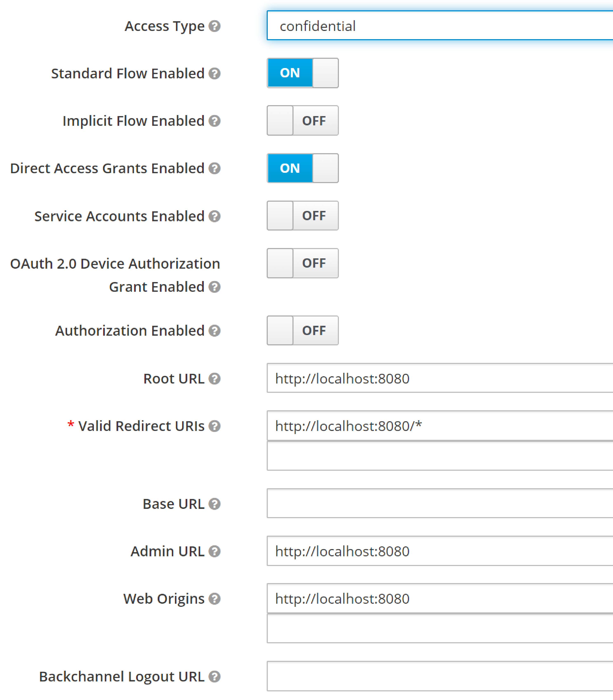Turn off Standard Flow Enabled switch
613x700 pixels.
pyautogui.click(x=302, y=73)
